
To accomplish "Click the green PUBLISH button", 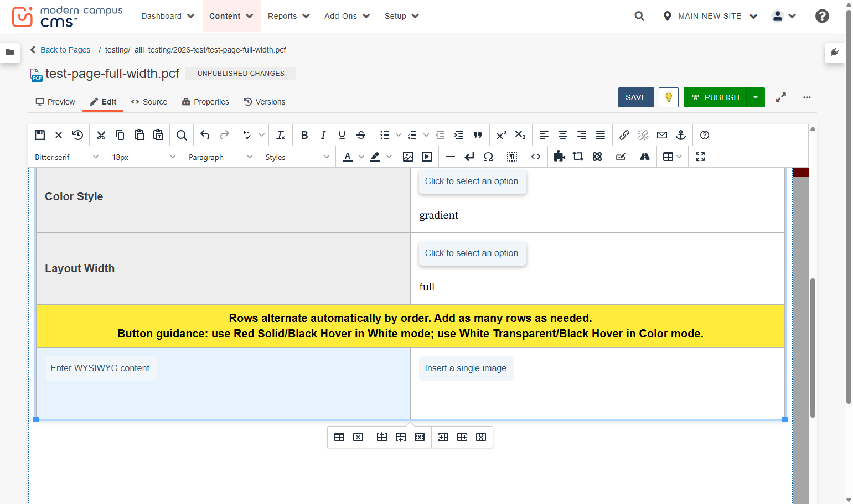I will pos(715,97).
